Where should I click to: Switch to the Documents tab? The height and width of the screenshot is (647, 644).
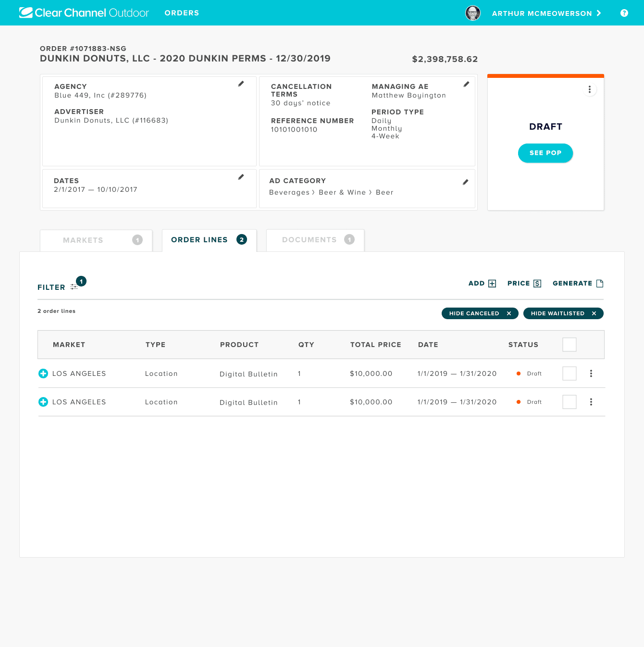pyautogui.click(x=315, y=240)
